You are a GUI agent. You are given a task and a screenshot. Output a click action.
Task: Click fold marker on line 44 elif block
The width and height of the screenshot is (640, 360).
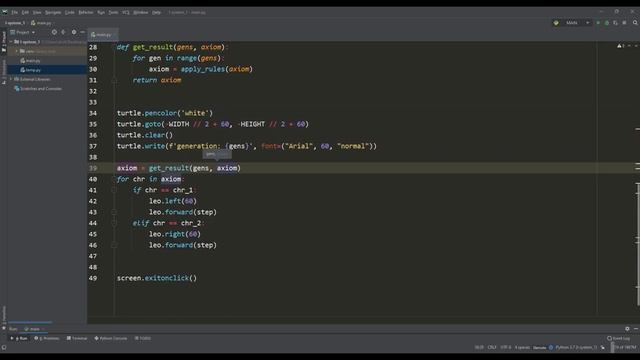click(x=114, y=223)
